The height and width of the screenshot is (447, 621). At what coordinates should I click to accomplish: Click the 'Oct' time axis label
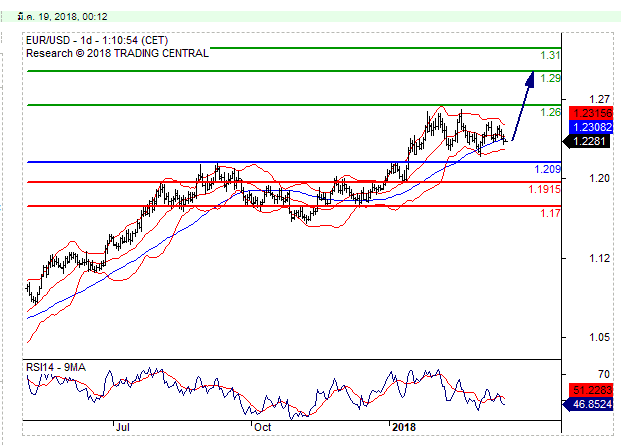pos(263,427)
